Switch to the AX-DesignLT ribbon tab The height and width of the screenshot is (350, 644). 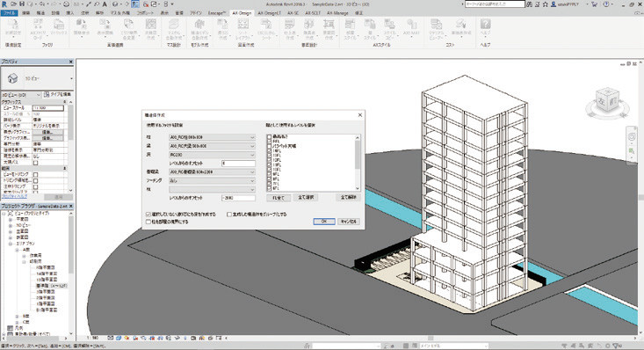click(269, 13)
